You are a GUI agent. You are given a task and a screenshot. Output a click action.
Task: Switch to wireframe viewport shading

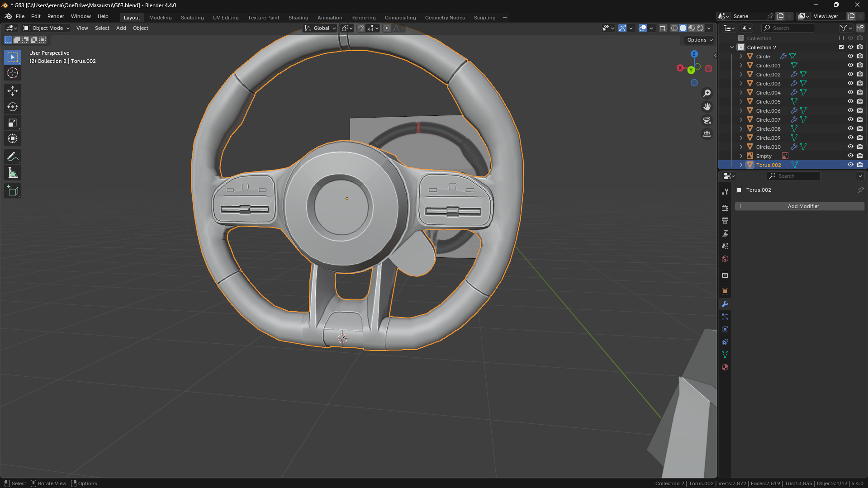tap(674, 28)
